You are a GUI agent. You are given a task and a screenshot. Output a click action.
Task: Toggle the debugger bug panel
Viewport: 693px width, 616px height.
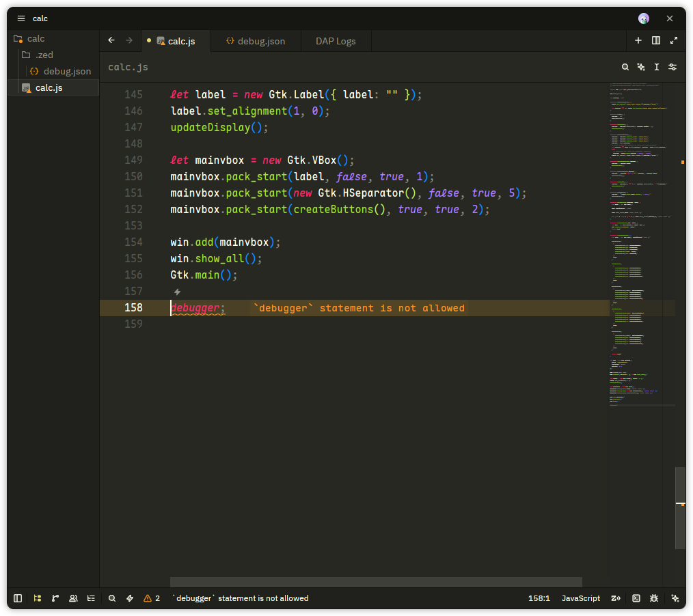[654, 598]
